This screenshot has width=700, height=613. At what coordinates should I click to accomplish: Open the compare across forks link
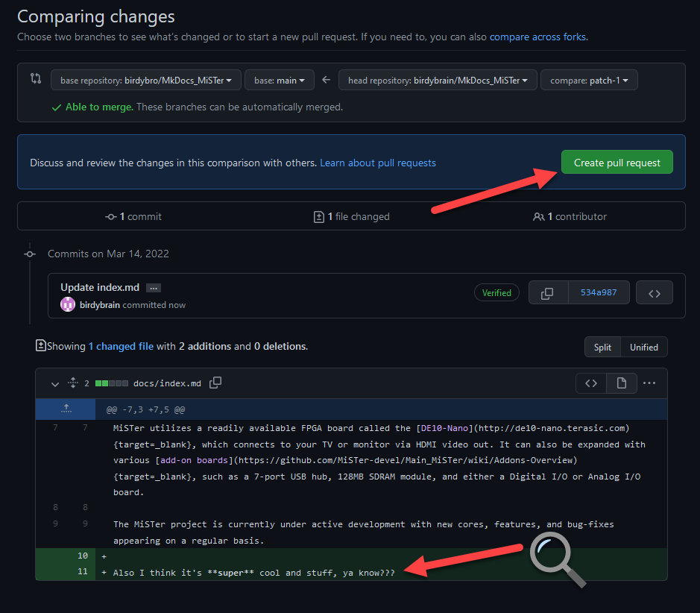pos(537,37)
